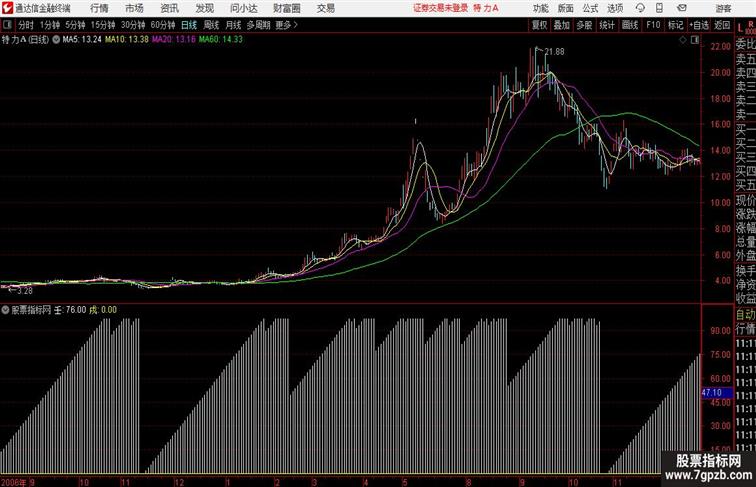756x487 pixels.
Task: Click the 通达信 red logo icon
Action: coord(7,8)
